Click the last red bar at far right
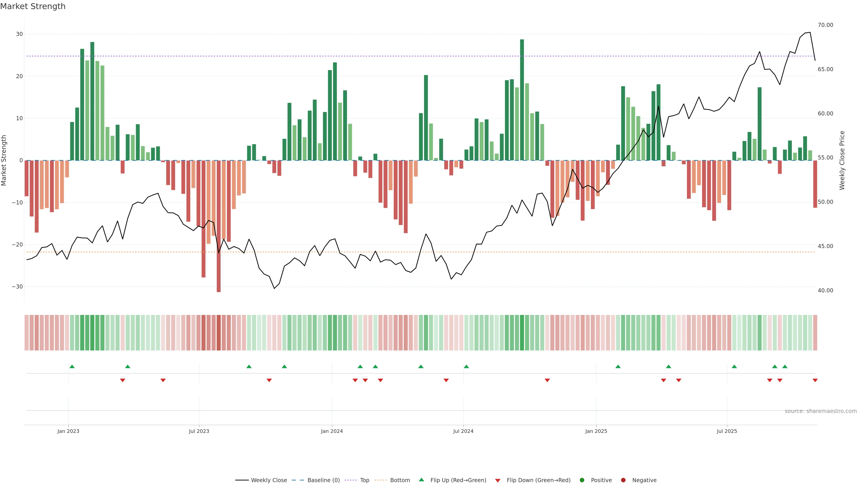 pos(815,184)
